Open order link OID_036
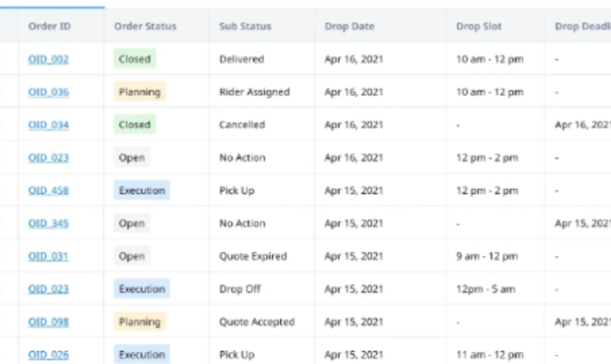611x364 pixels. click(x=48, y=92)
